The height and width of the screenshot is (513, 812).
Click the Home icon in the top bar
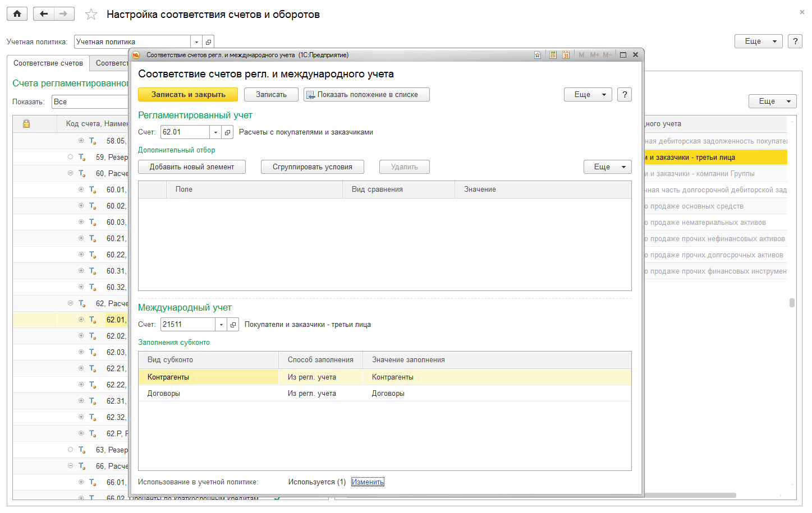pyautogui.click(x=17, y=14)
